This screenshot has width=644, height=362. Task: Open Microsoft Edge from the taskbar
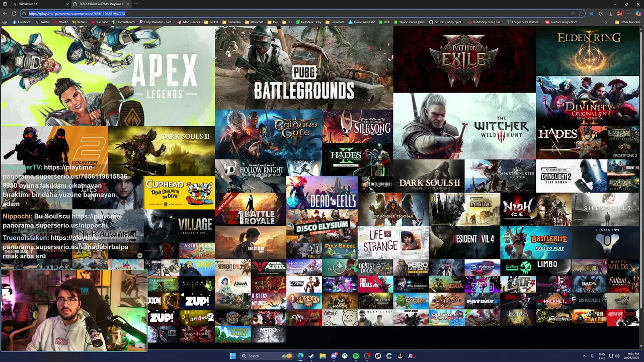click(300, 356)
